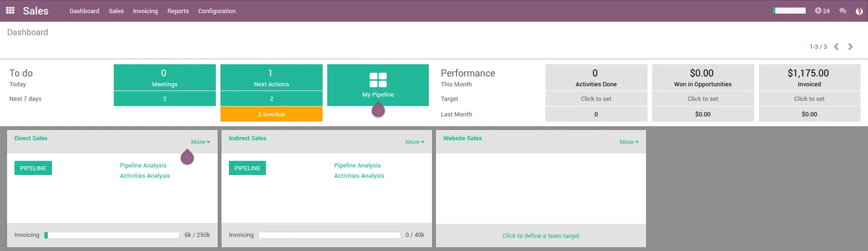Set Won in Opportunities target
This screenshot has height=251, width=868.
tap(703, 99)
